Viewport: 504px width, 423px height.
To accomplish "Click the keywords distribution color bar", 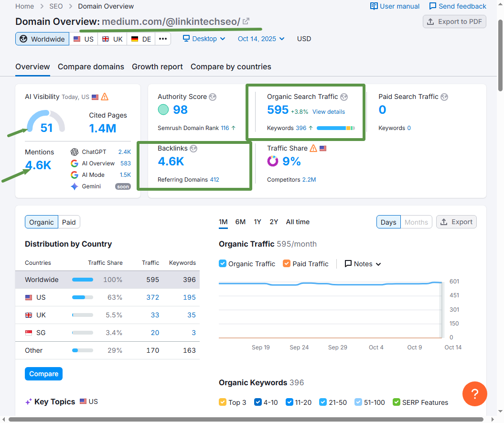I will coord(335,128).
